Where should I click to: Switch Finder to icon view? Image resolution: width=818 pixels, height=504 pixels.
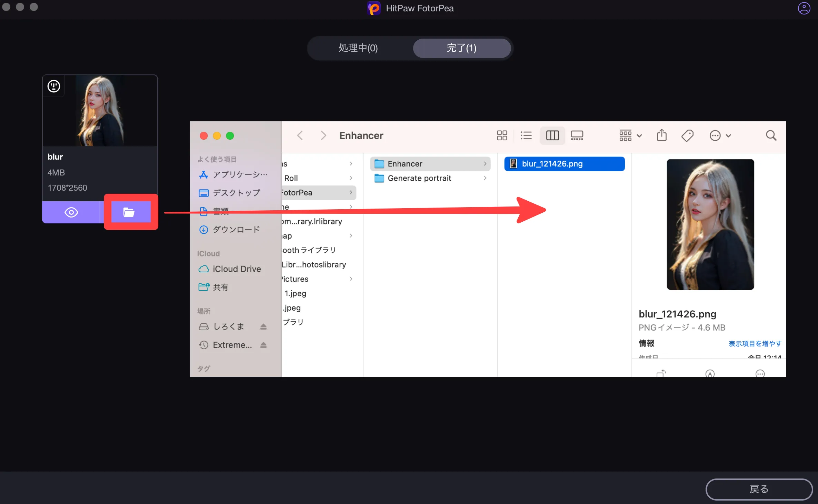tap(502, 135)
